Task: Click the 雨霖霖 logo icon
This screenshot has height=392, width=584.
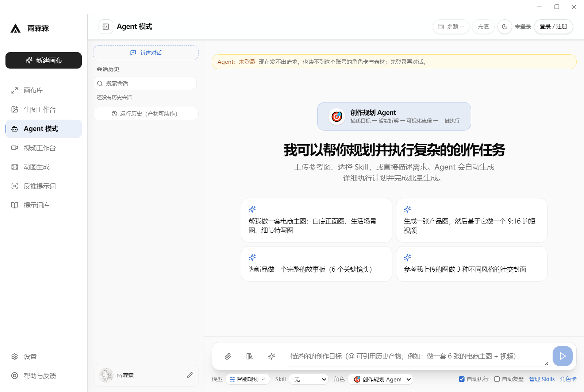Action: click(15, 28)
